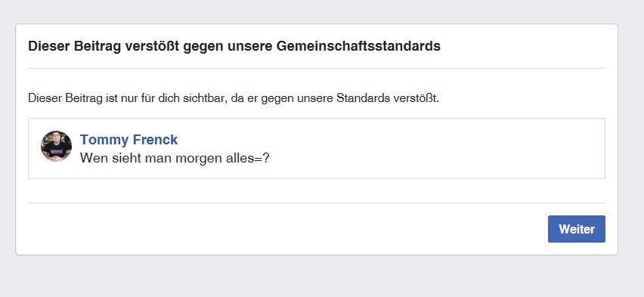This screenshot has height=297, width=644.
Task: Click the '=?' characters ending the post
Action: (262, 158)
